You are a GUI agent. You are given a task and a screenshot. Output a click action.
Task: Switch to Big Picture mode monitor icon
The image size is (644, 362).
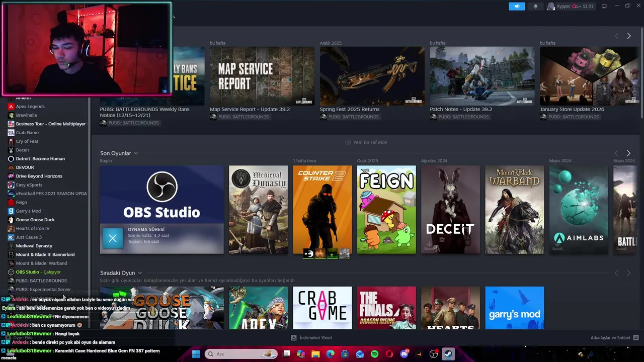pyautogui.click(x=604, y=6)
